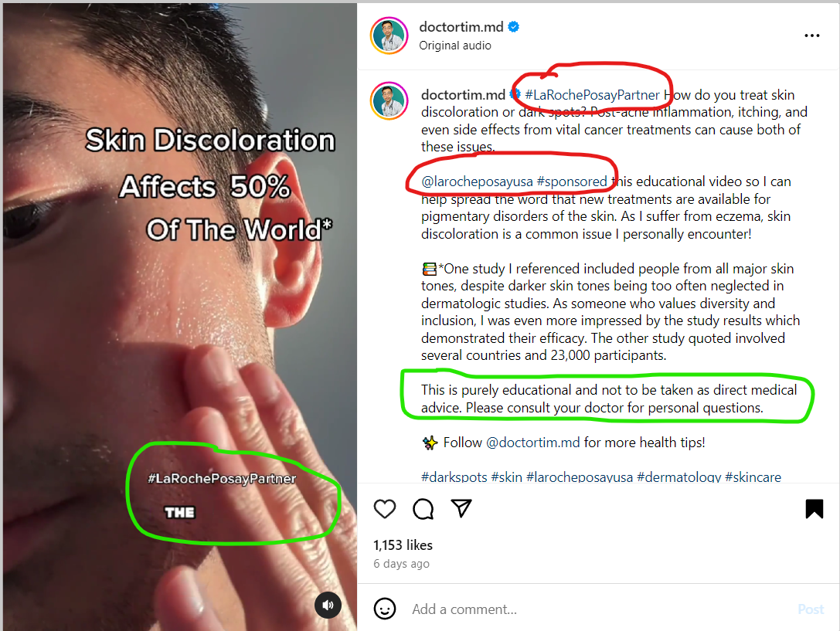This screenshot has height=631, width=840.
Task: Click the Post comment button
Action: 811,609
